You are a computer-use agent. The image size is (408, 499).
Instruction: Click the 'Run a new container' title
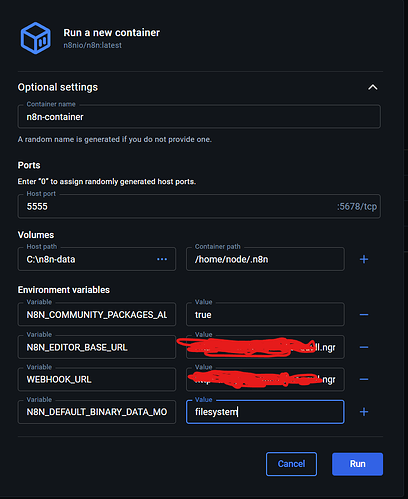[112, 33]
